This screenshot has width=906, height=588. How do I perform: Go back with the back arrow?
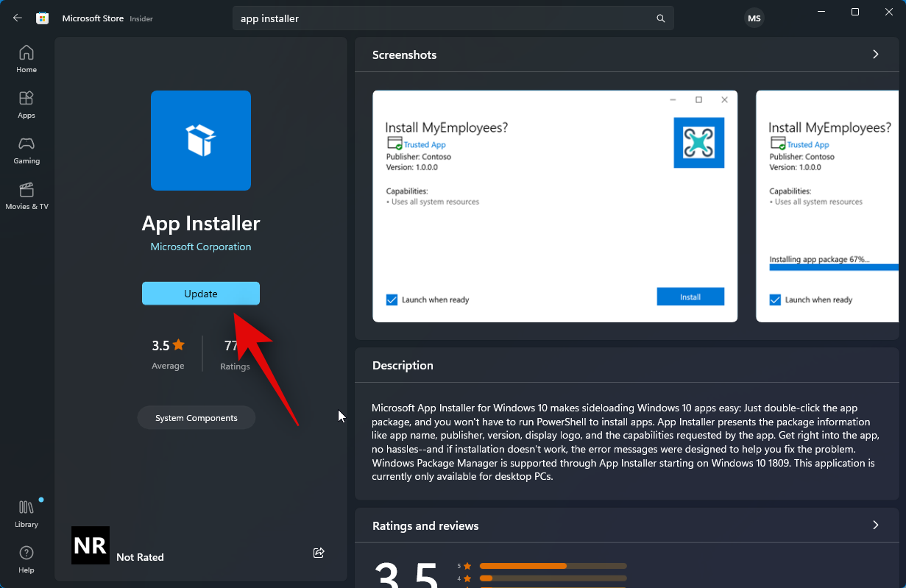click(x=18, y=18)
